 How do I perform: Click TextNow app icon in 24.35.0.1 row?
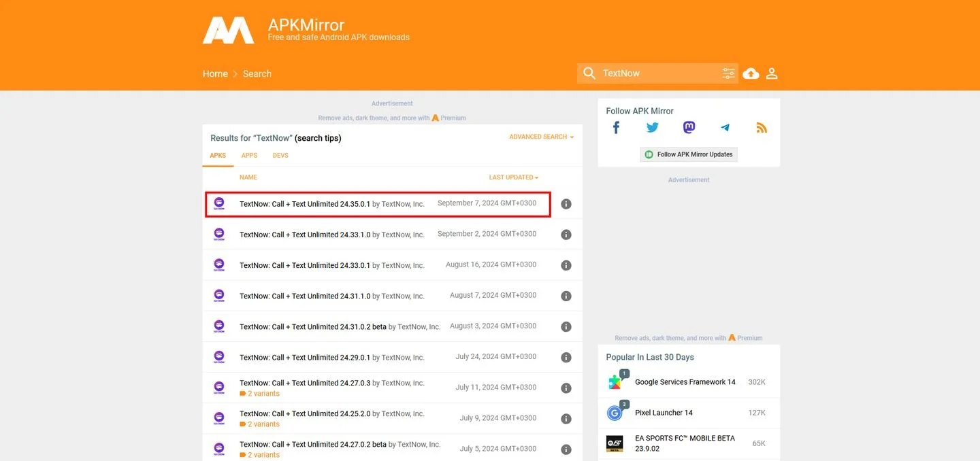pyautogui.click(x=219, y=203)
